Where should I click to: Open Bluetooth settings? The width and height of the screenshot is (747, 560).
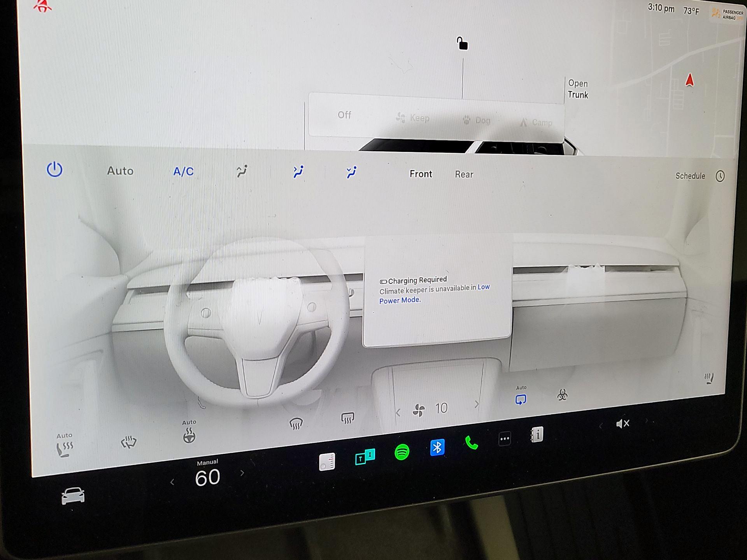point(437,447)
